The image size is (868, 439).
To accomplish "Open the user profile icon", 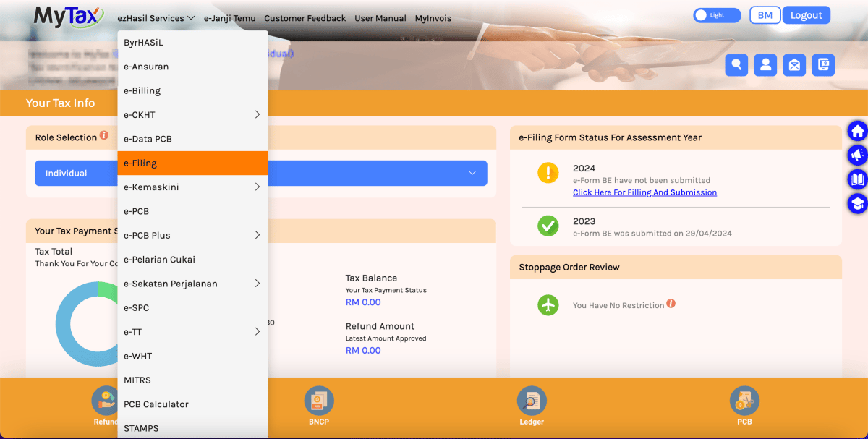I will (765, 65).
